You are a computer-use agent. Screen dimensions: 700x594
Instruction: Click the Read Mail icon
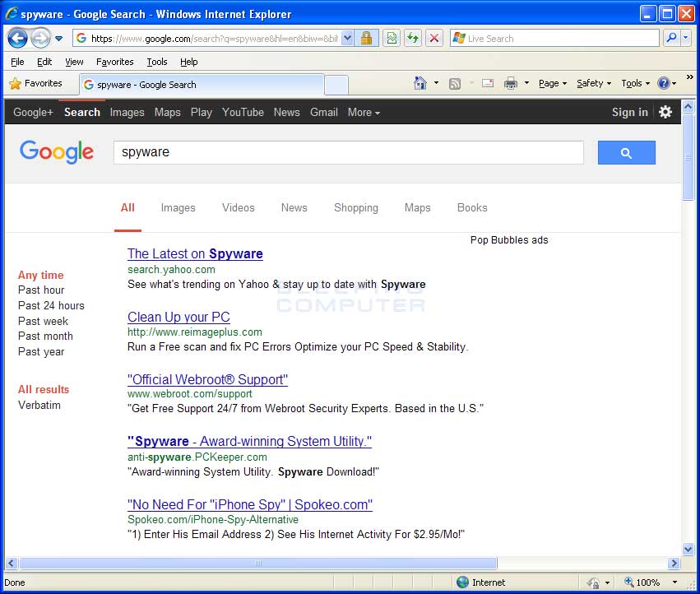click(x=488, y=84)
